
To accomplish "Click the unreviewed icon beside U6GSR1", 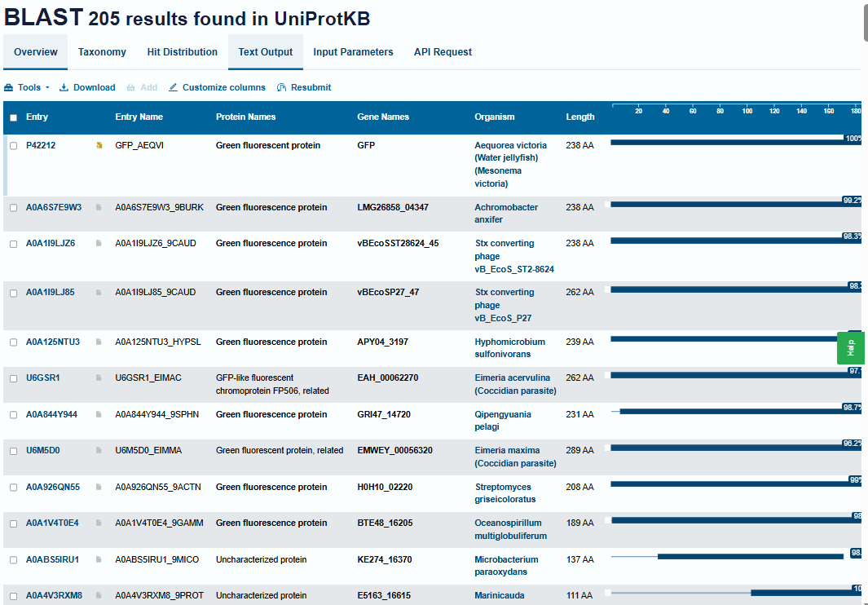I will (99, 378).
